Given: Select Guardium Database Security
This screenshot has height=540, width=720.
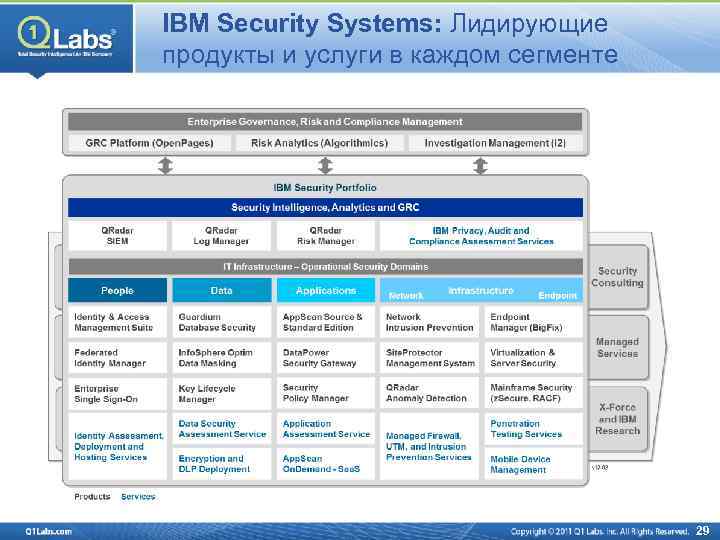Looking at the screenshot, I should tap(222, 322).
